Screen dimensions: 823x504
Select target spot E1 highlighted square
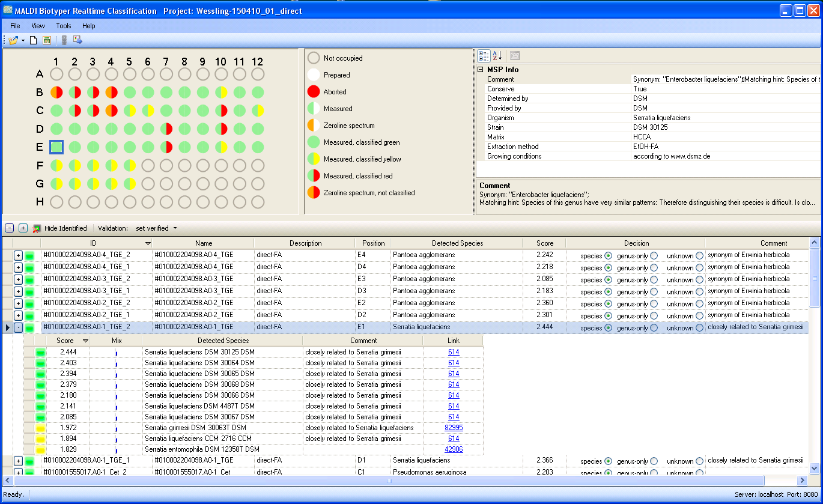pos(56,147)
